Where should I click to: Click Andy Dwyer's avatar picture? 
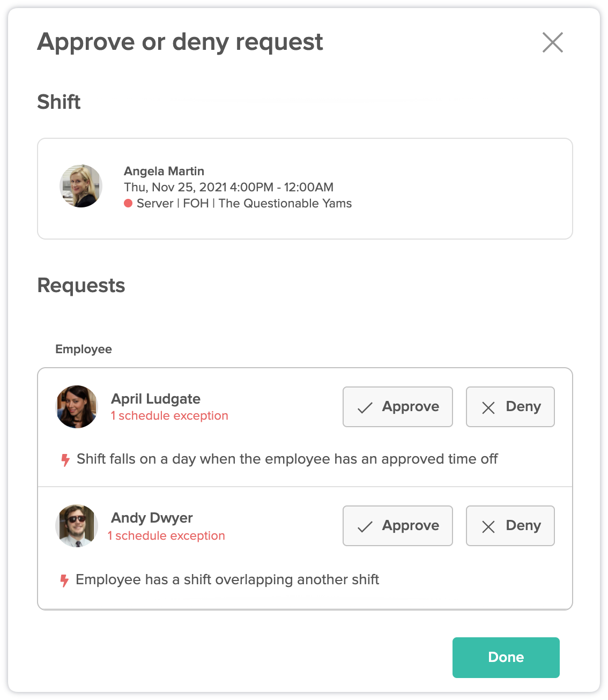point(77,526)
